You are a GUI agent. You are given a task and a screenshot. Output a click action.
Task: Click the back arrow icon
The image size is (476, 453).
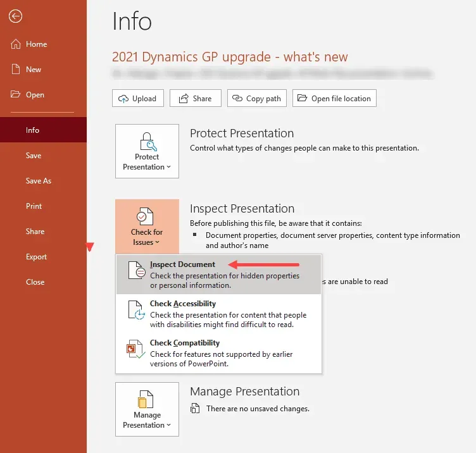(x=15, y=16)
